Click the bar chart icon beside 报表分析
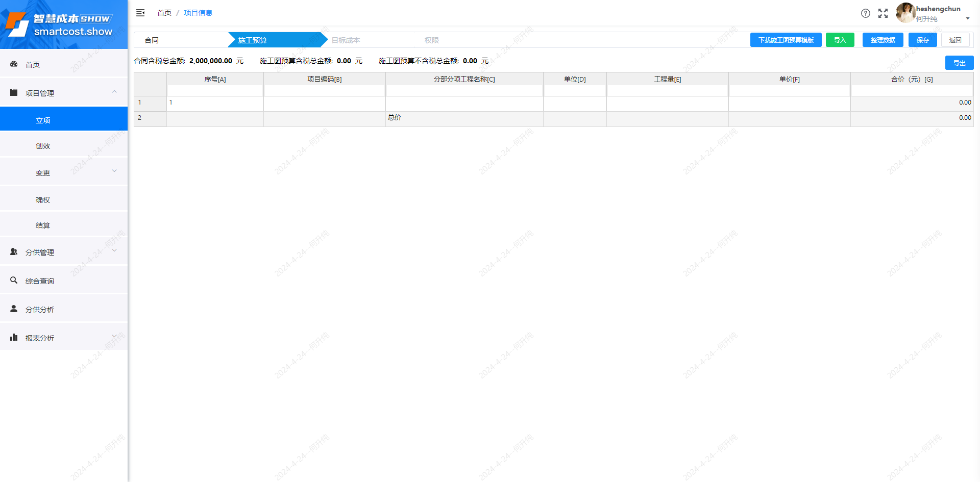Screen dimensions: 980x482 click(14, 338)
